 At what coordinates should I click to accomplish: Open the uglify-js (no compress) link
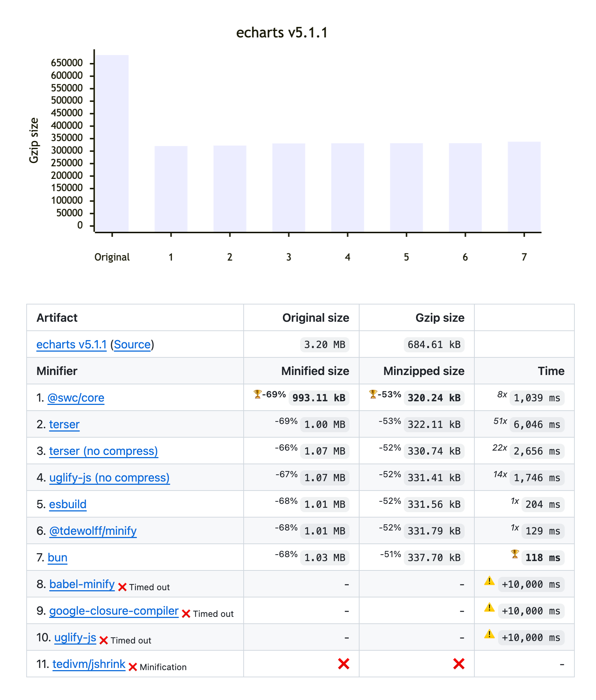(109, 478)
